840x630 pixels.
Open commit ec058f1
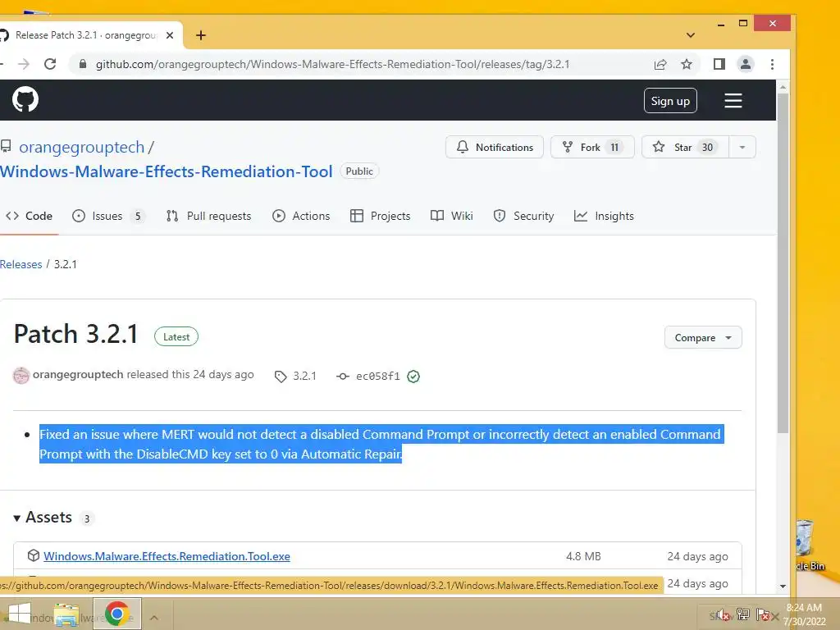pos(377,376)
